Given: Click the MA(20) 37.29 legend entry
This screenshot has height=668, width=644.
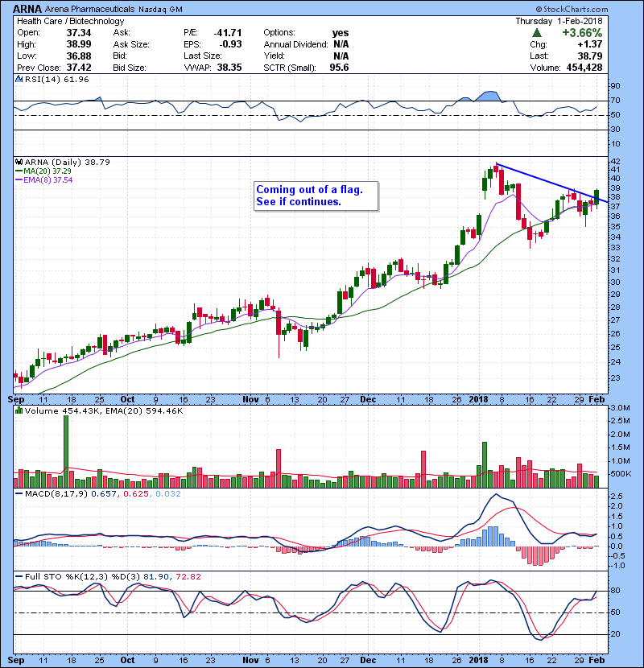Looking at the screenshot, I should tap(43, 171).
